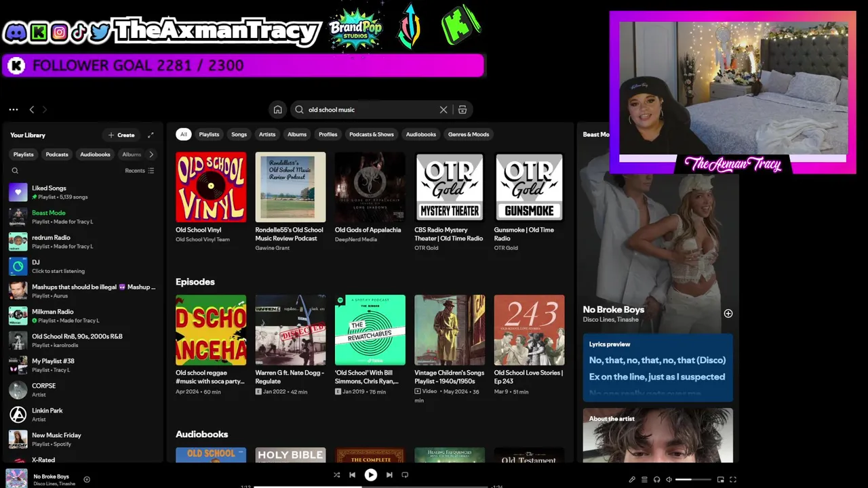This screenshot has width=868, height=488.
Task: Open the play queue icon
Action: click(x=644, y=479)
